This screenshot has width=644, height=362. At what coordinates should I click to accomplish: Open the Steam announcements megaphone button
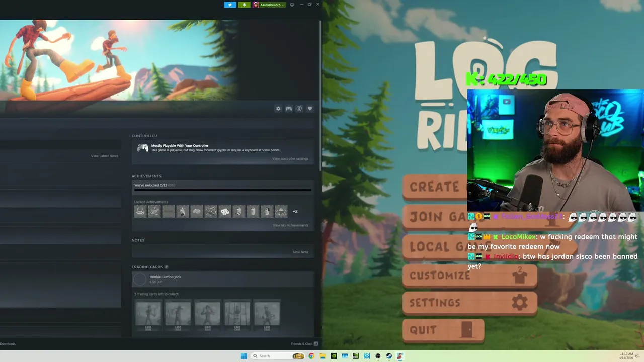click(x=230, y=5)
